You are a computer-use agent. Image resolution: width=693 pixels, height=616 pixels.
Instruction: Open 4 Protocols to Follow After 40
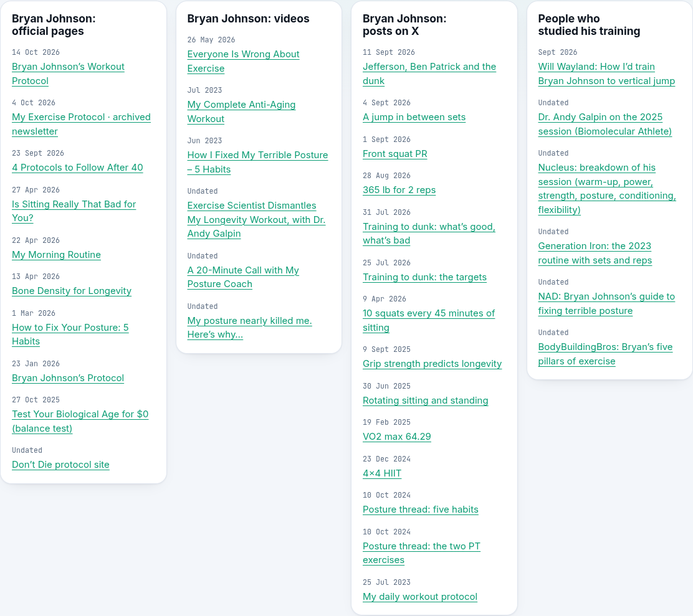pyautogui.click(x=77, y=168)
